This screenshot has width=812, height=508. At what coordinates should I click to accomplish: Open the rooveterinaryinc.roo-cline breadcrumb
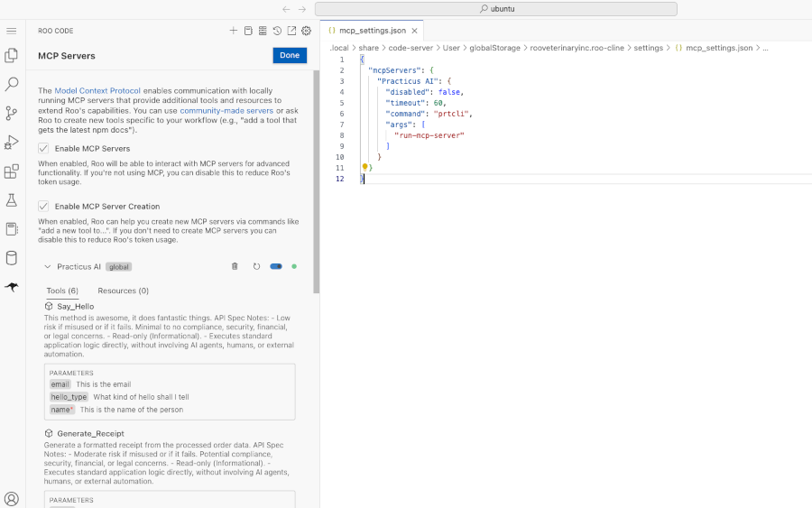coord(577,48)
